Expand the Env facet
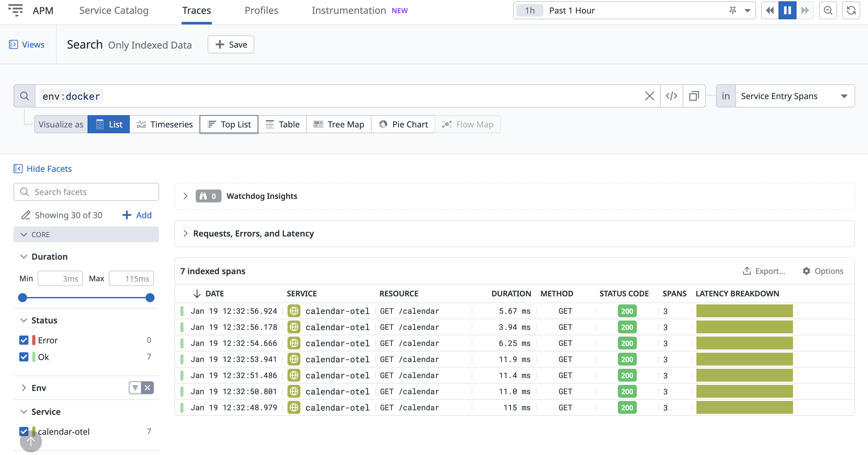The image size is (868, 455). (x=24, y=388)
